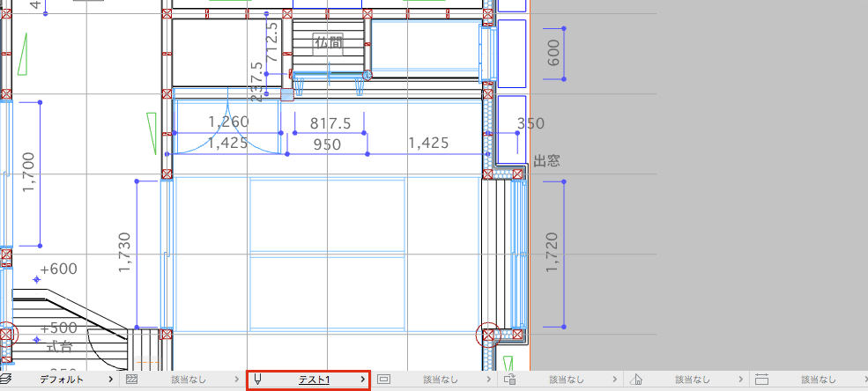
Task: Click the vertical 1,720 dimension text
Action: tap(553, 252)
